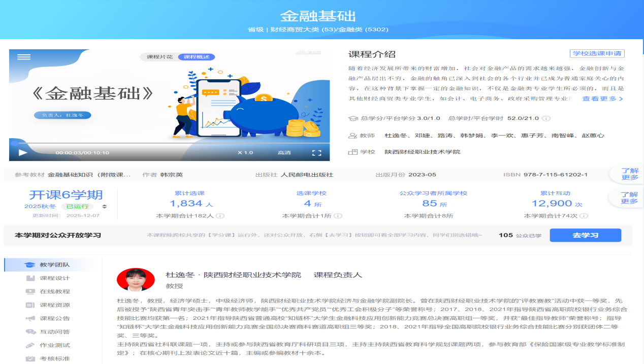Open the 高清 video quality selector
The image size is (644, 364).
[x=284, y=153]
